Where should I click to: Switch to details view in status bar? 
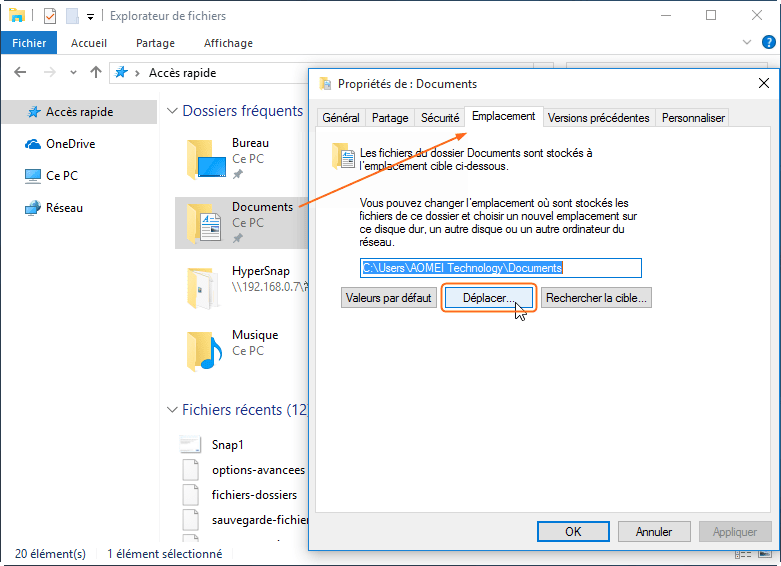(743, 554)
